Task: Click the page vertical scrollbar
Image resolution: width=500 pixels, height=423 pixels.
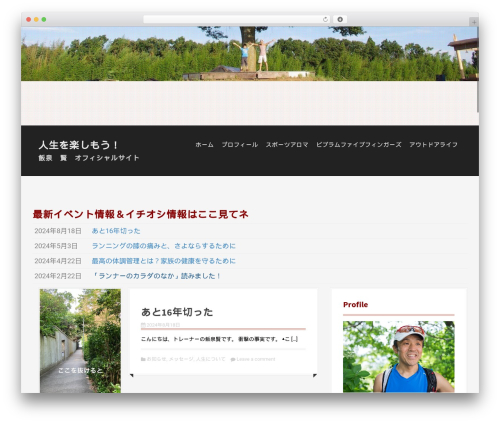Action: pos(478,69)
